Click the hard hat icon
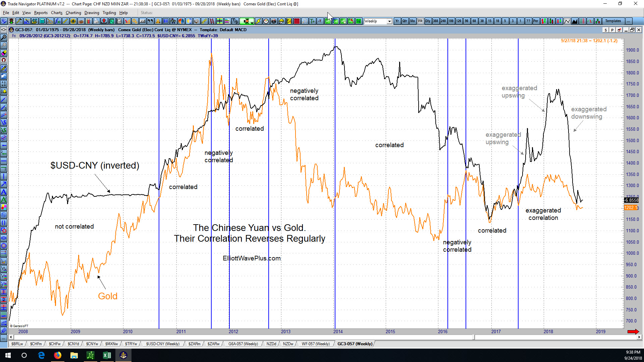Viewport: 644px width, 362px height. (x=281, y=21)
